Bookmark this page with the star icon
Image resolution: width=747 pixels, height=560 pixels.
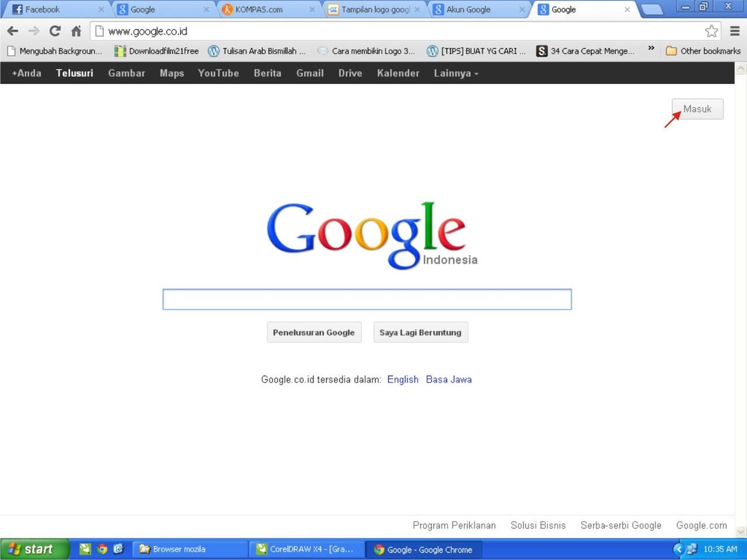point(711,31)
